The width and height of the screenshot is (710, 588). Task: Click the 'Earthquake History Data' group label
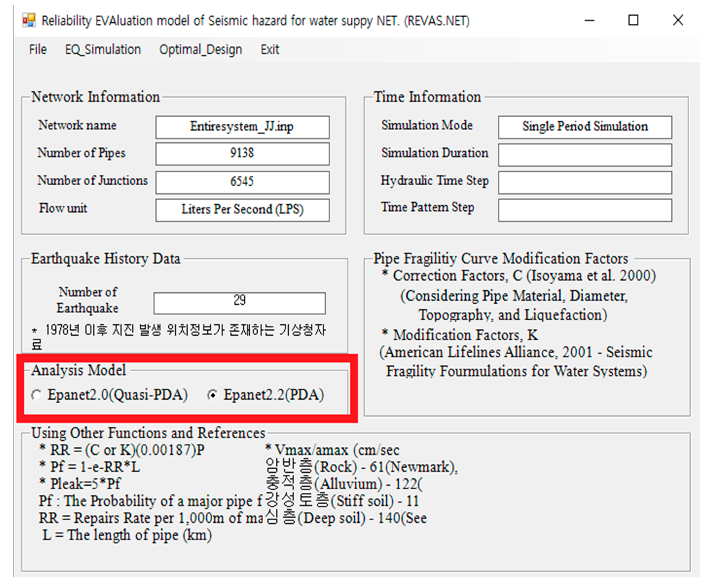click(x=106, y=259)
